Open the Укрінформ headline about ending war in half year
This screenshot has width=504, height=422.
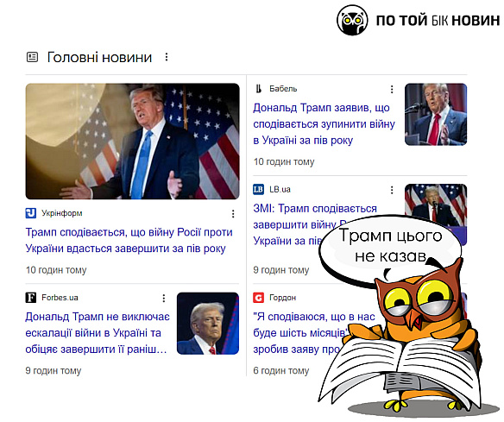click(129, 241)
